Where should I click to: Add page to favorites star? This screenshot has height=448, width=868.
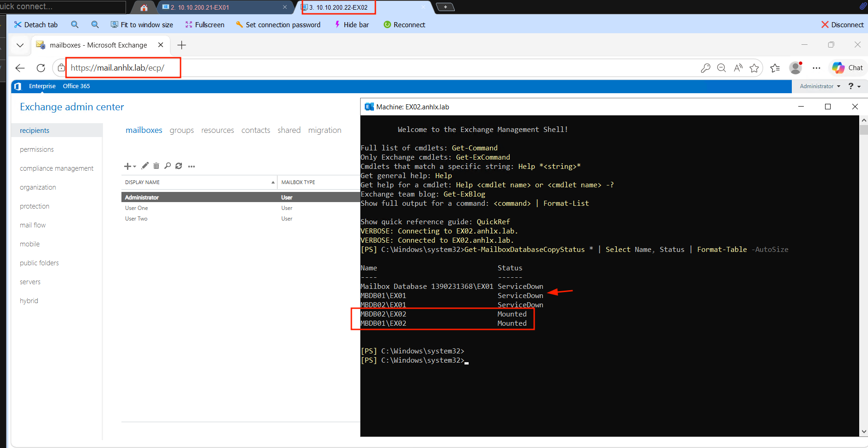click(x=754, y=68)
